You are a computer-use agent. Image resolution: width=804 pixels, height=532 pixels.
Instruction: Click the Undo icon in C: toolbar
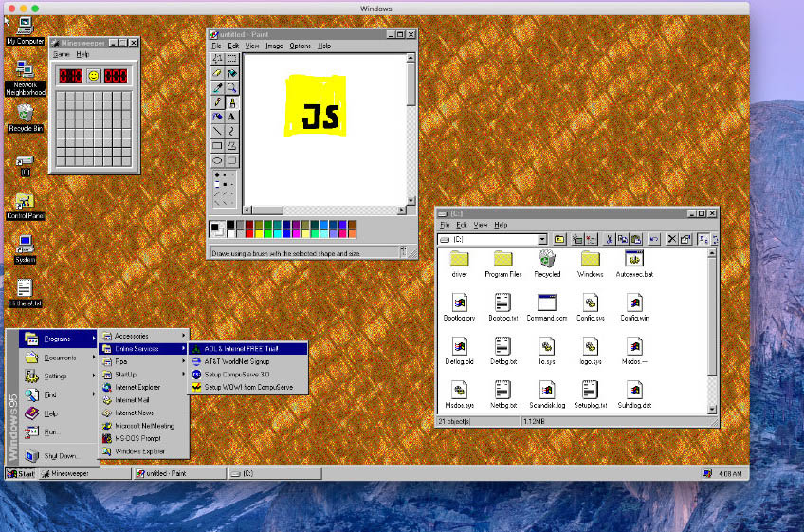(654, 239)
